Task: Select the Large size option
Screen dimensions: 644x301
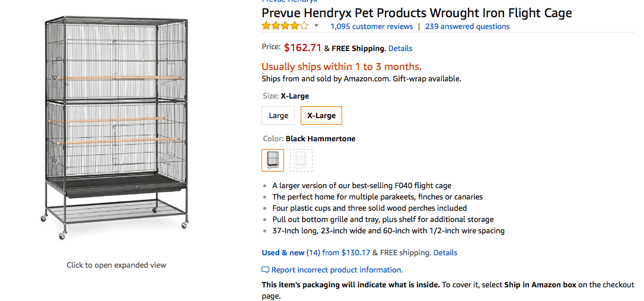Action: [x=278, y=116]
